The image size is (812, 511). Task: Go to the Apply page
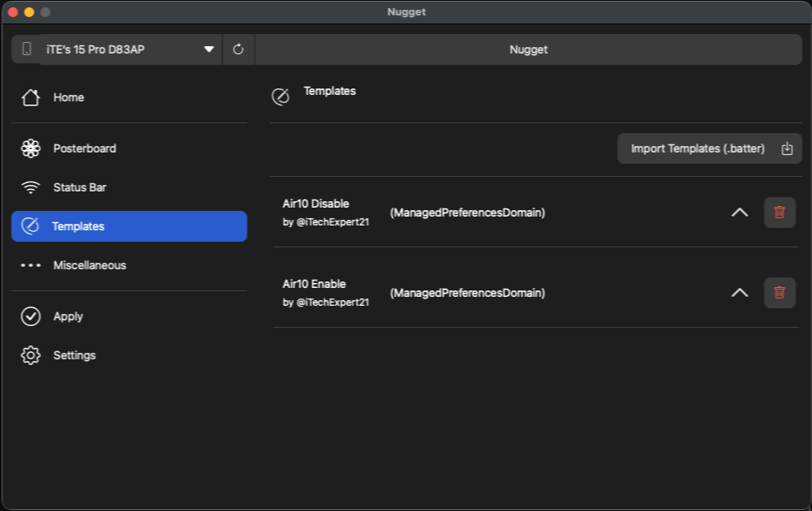point(129,316)
